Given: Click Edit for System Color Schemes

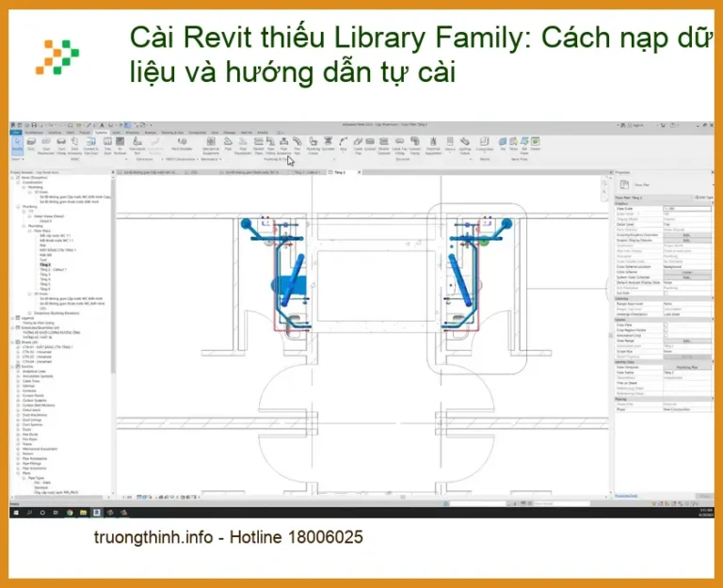Looking at the screenshot, I should point(686,278).
